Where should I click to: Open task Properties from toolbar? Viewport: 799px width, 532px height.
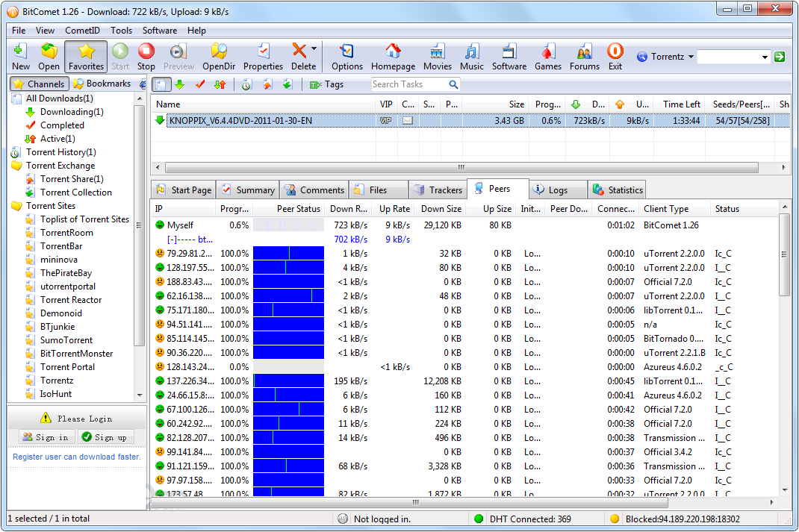pyautogui.click(x=263, y=56)
